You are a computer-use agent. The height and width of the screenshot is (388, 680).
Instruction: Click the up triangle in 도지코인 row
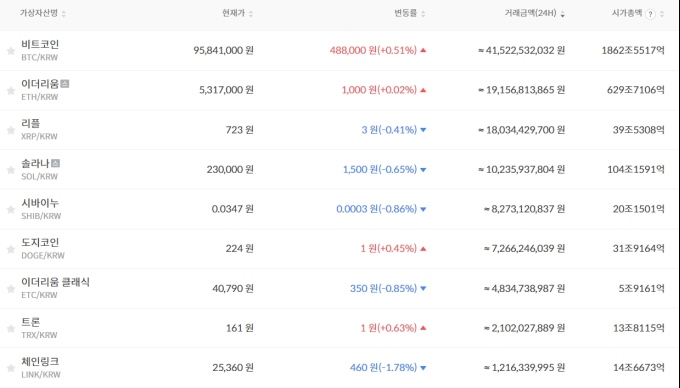point(423,249)
